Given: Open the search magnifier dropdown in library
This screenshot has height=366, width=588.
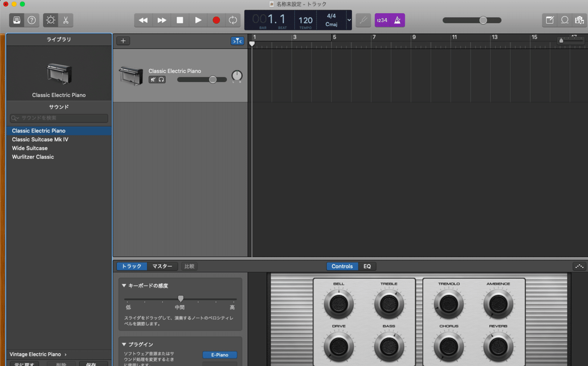Looking at the screenshot, I should coord(16,118).
